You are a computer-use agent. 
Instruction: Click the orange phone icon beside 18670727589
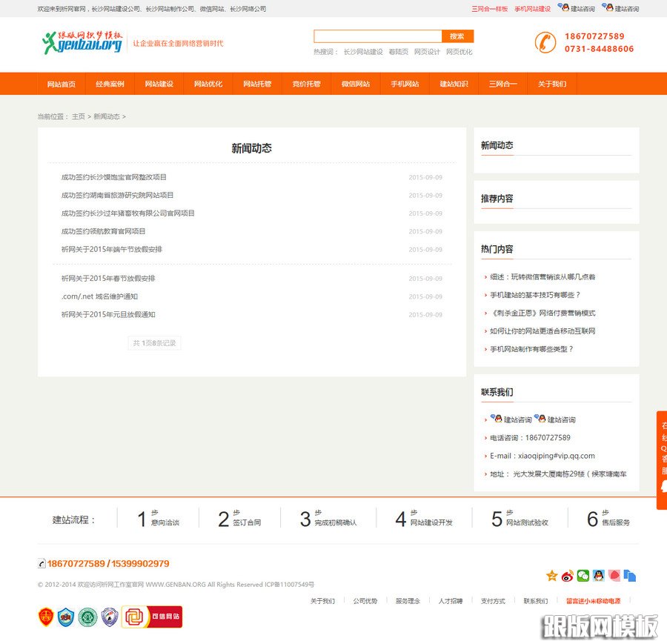click(x=544, y=43)
